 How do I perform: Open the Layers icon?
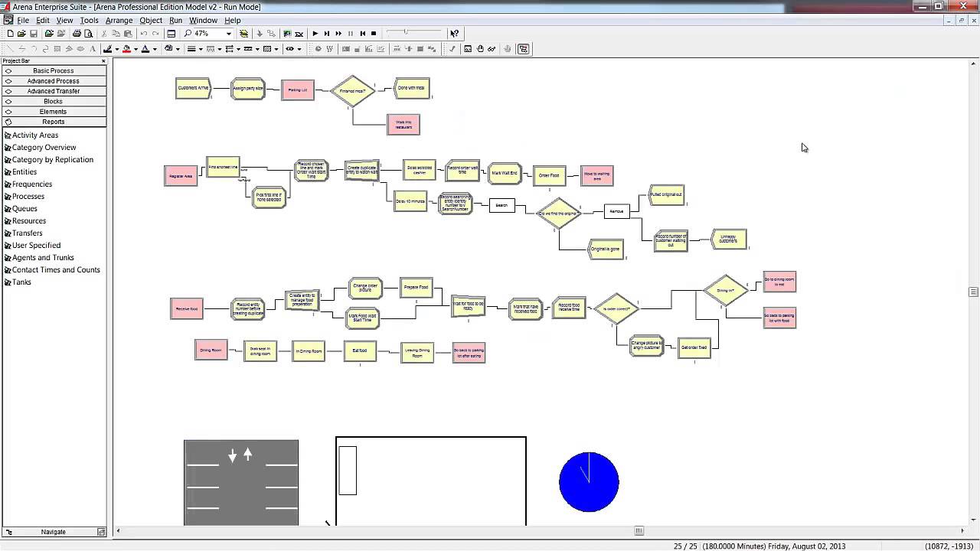pyautogui.click(x=243, y=34)
